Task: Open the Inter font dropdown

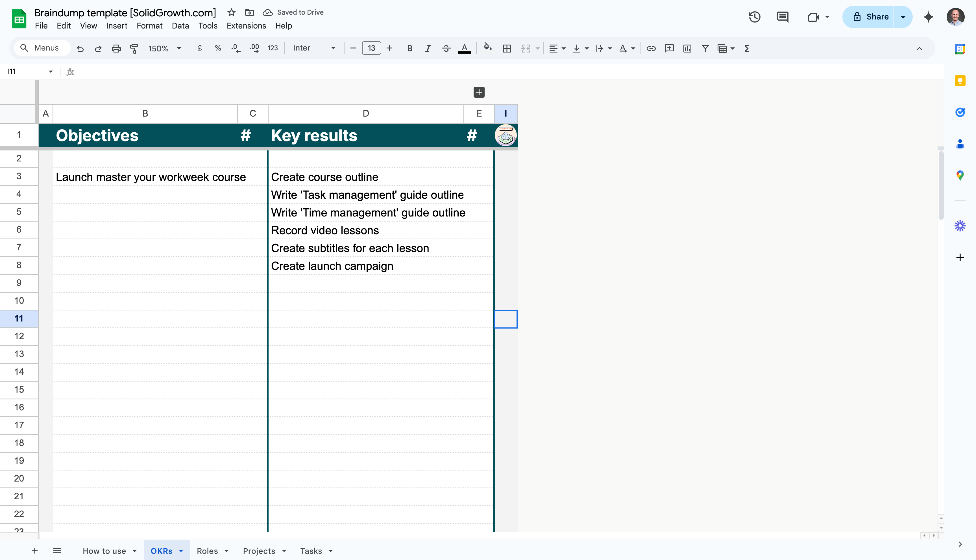Action: pos(314,48)
